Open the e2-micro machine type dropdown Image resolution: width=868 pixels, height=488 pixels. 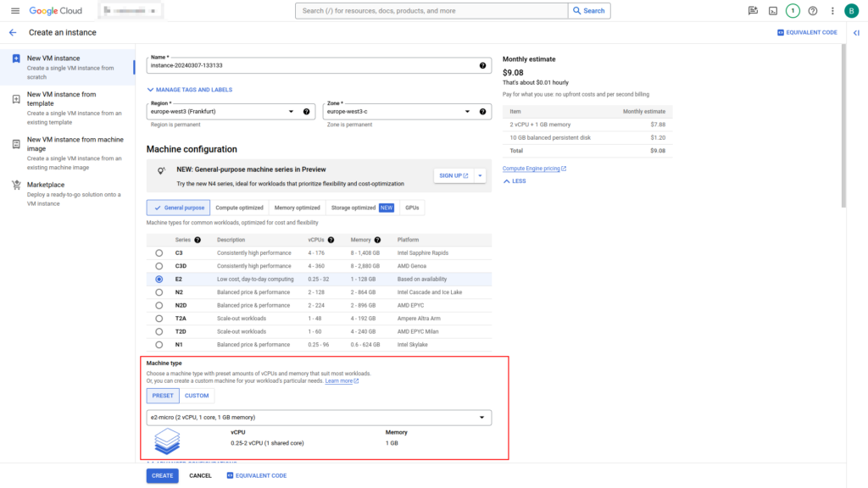pos(319,418)
